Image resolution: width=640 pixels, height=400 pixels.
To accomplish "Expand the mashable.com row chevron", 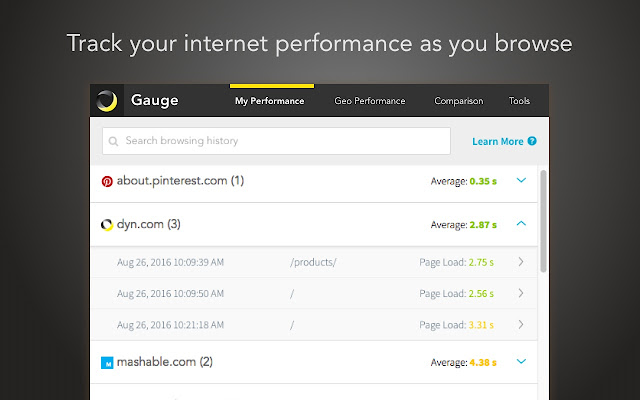I will coord(521,361).
